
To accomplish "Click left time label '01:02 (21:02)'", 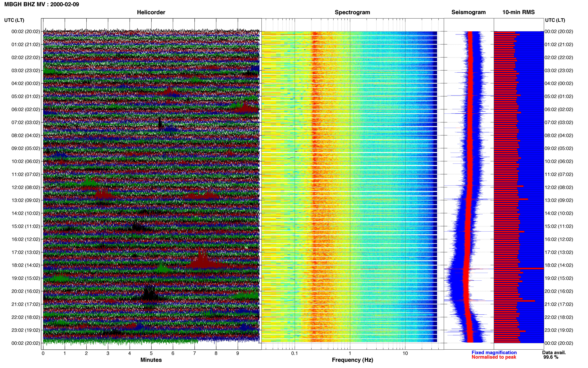I will (x=26, y=45).
